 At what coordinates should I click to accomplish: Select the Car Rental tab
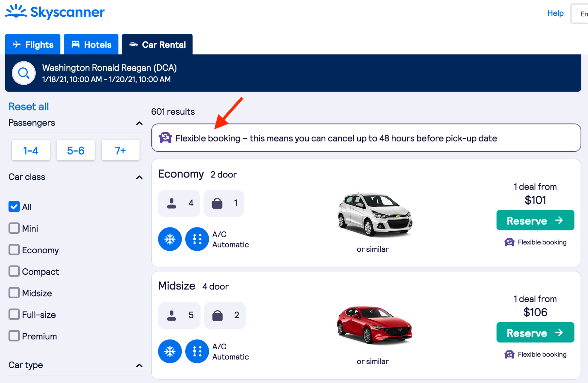pyautogui.click(x=157, y=44)
